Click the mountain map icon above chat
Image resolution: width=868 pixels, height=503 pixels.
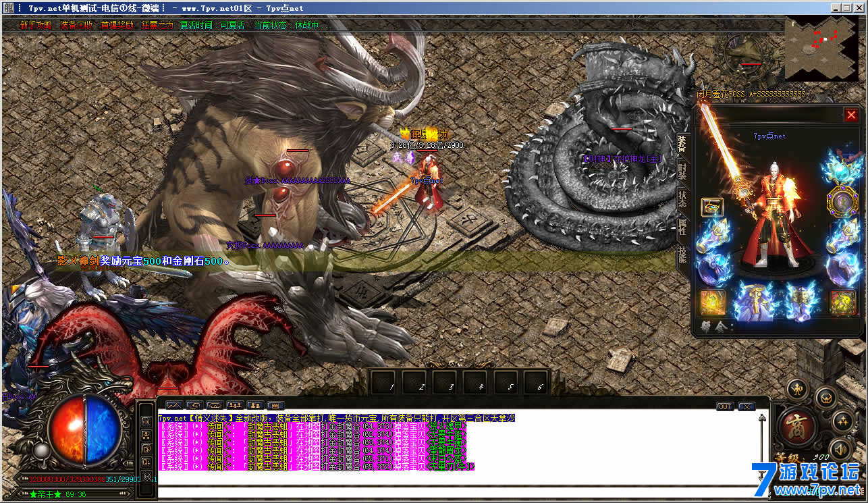[x=175, y=406]
